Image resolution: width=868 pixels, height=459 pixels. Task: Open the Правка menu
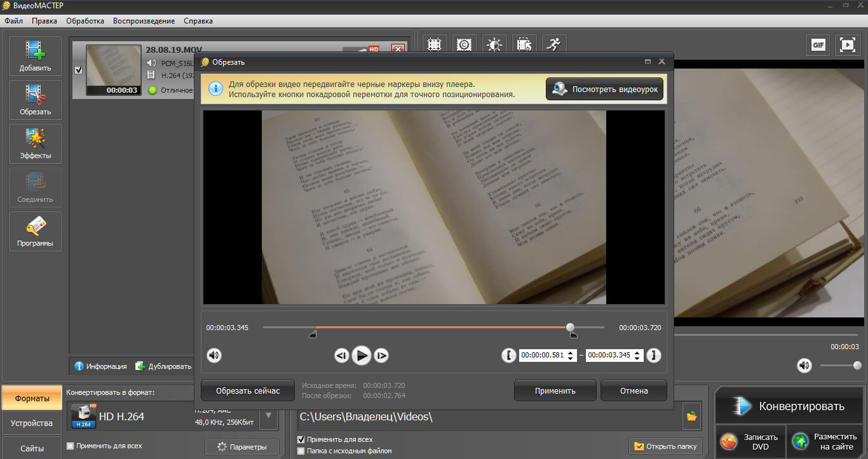coord(44,21)
